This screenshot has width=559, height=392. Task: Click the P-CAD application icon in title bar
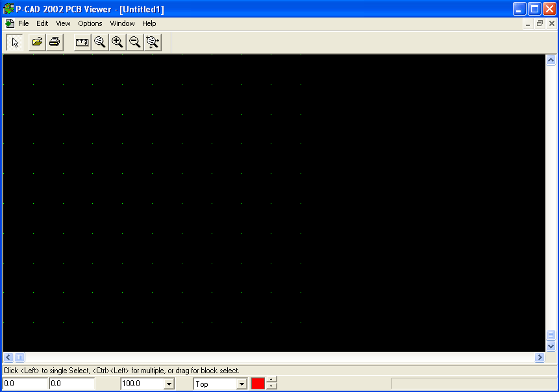tap(8, 9)
